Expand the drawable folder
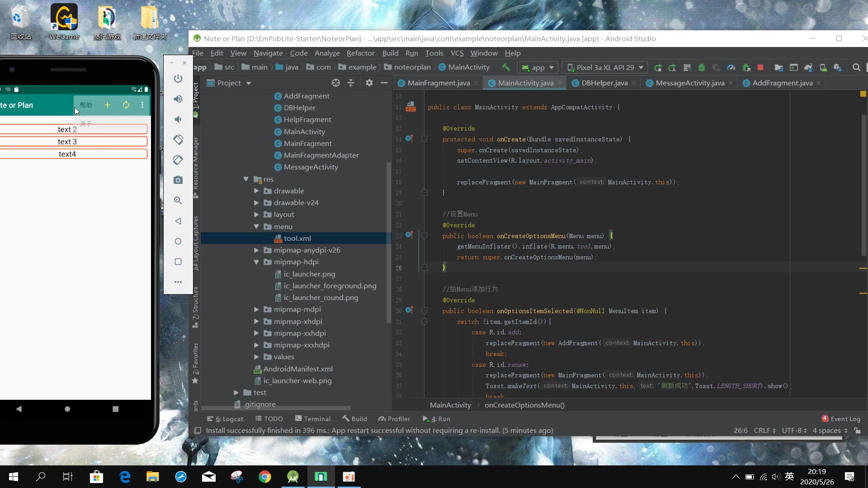Image resolution: width=868 pixels, height=488 pixels. [x=256, y=191]
